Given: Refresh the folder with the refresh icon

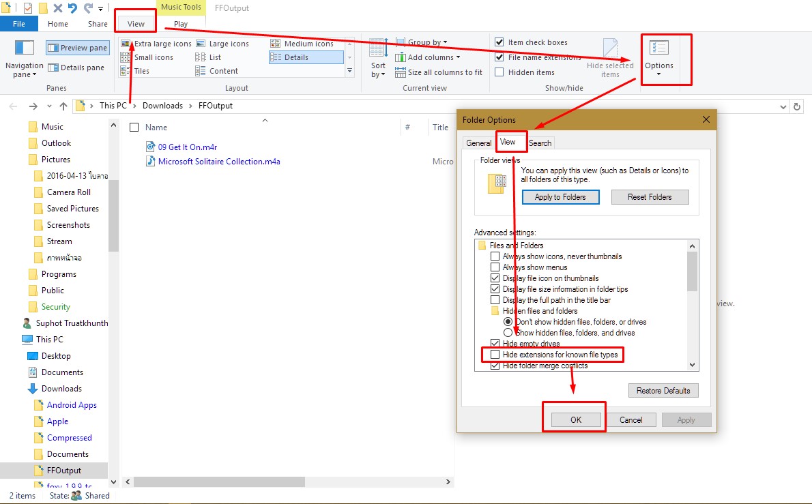Looking at the screenshot, I should [797, 106].
